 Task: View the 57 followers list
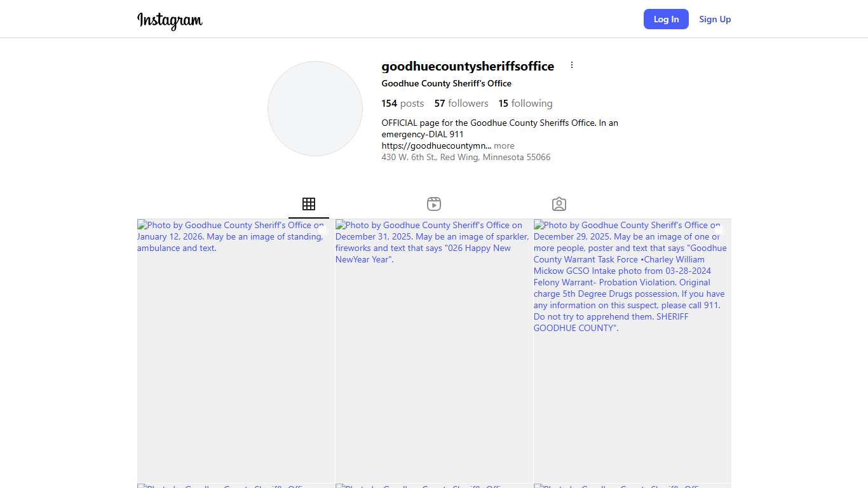[x=461, y=104]
